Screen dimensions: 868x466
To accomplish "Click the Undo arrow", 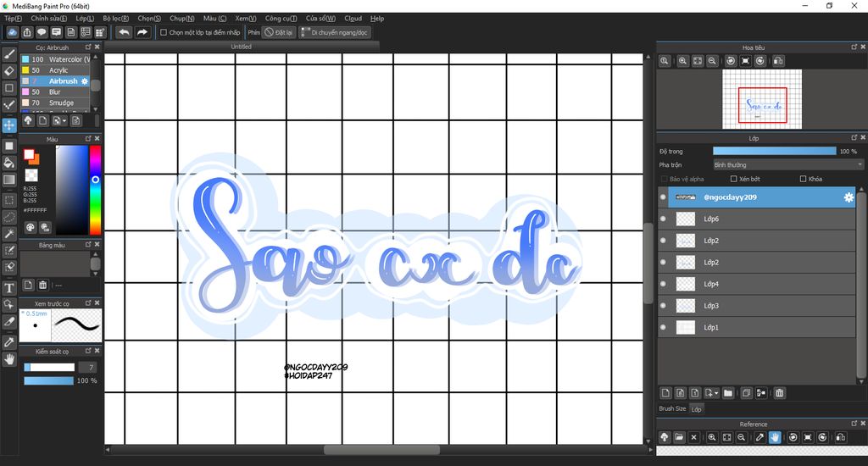I will pos(125,33).
